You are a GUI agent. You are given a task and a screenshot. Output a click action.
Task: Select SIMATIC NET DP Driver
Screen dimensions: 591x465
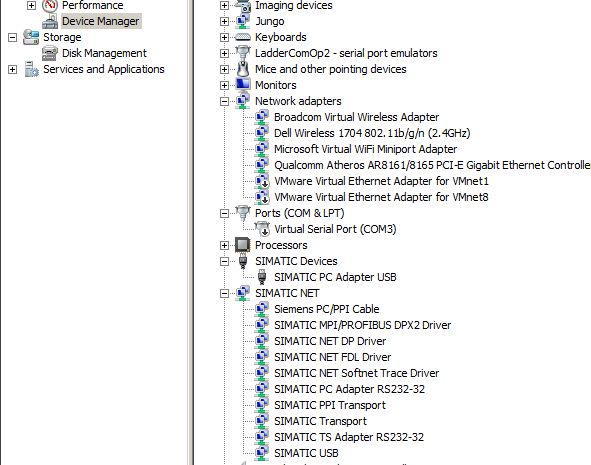(x=330, y=341)
